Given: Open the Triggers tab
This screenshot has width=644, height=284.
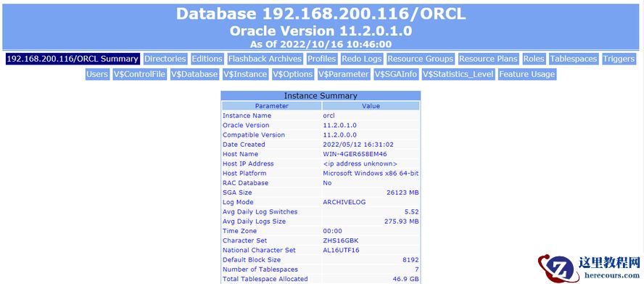Looking at the screenshot, I should coord(619,59).
